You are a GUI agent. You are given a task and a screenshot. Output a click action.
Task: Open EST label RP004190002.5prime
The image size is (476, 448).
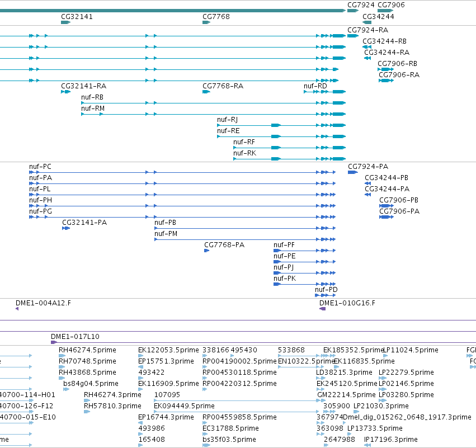click(239, 361)
